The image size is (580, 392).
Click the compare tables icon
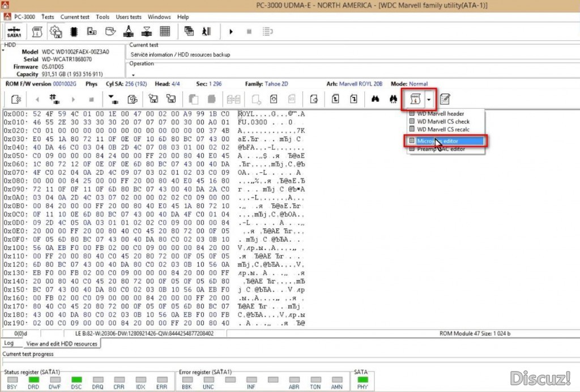click(233, 99)
